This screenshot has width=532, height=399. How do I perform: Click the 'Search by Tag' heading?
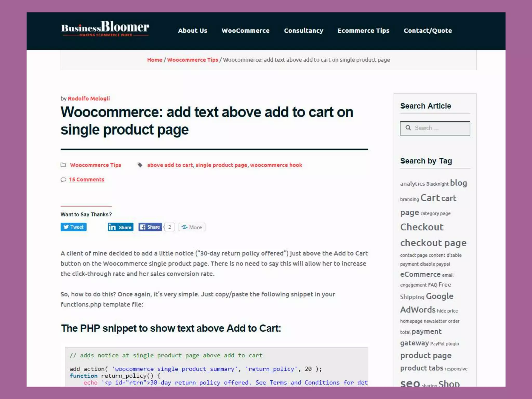(x=426, y=161)
